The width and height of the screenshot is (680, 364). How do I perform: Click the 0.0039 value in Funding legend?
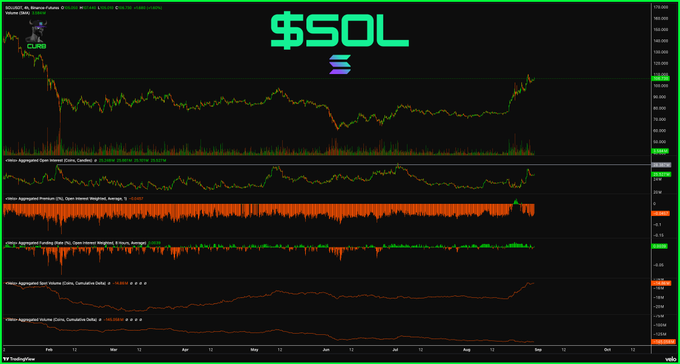154,243
